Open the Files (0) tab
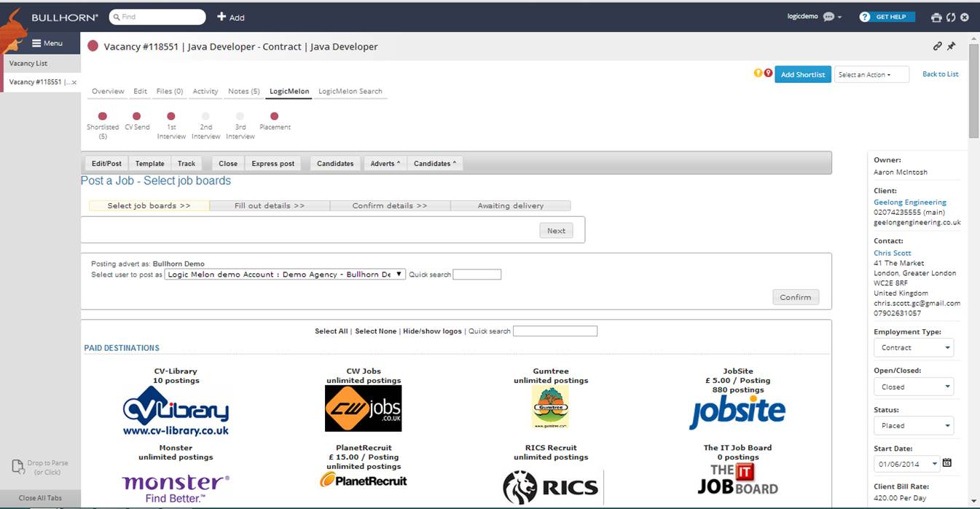Screen dimensions: 980x509 [x=170, y=91]
